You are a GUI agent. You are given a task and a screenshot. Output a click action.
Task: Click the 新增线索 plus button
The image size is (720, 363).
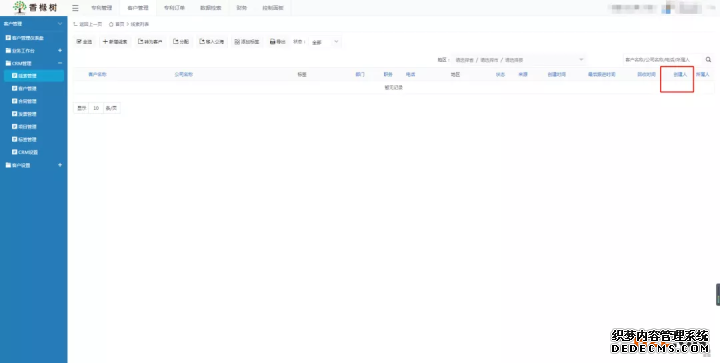(115, 42)
